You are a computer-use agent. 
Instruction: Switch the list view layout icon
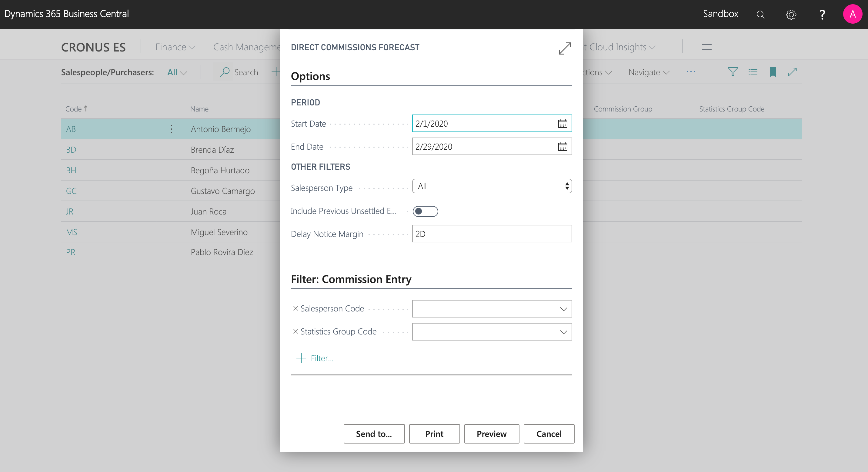[x=753, y=72]
